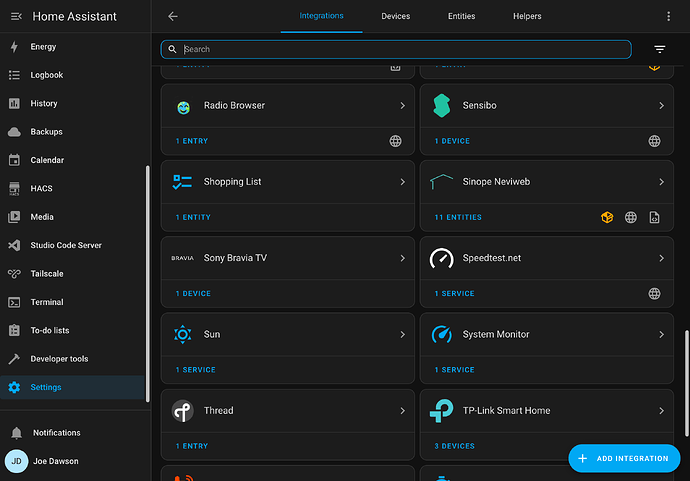This screenshot has height=481, width=690.
Task: Click the Thread integration name
Action: point(218,411)
